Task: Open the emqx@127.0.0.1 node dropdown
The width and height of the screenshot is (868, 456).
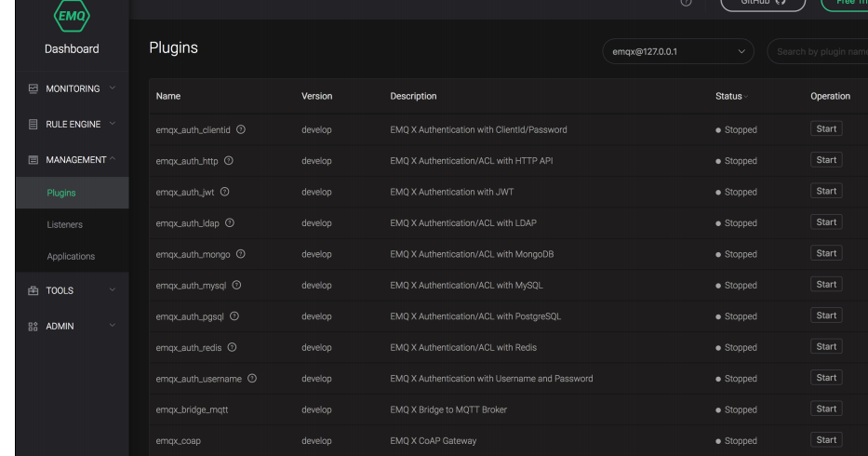Action: pos(678,51)
